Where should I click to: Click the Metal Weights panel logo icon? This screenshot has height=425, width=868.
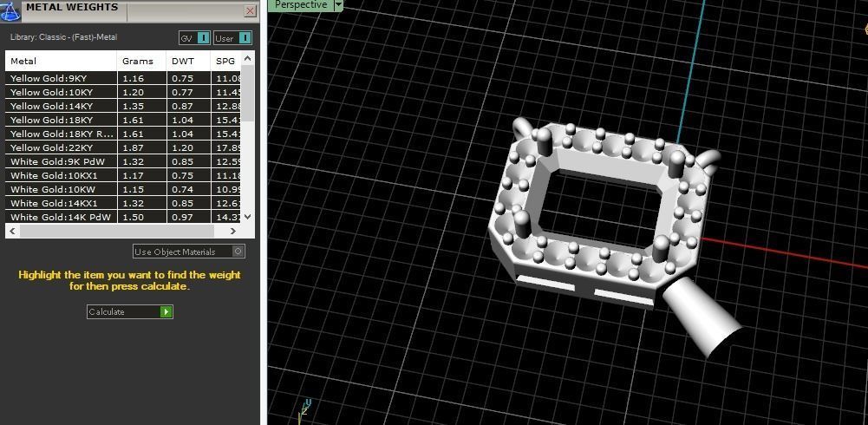point(10,10)
